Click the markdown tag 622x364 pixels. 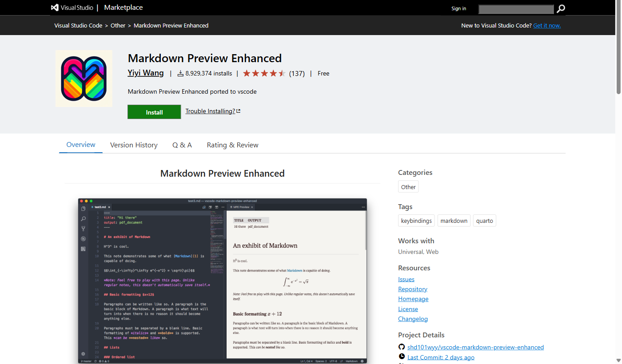(454, 220)
